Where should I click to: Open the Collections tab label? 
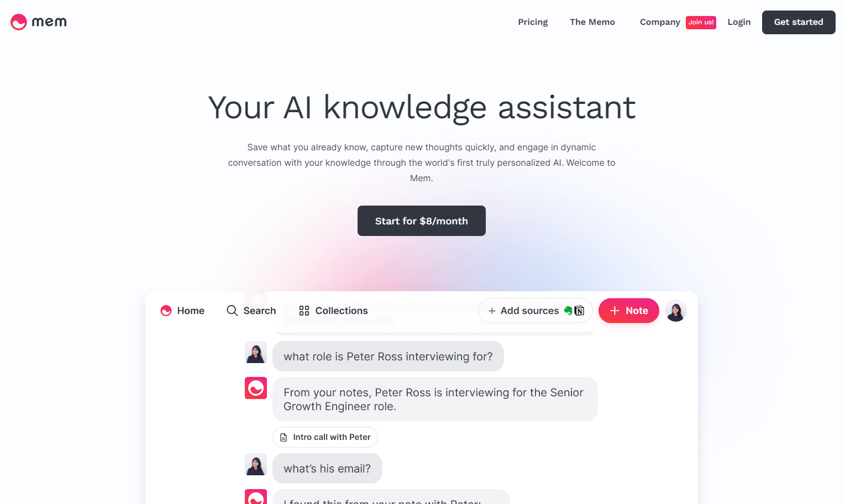tap(342, 311)
